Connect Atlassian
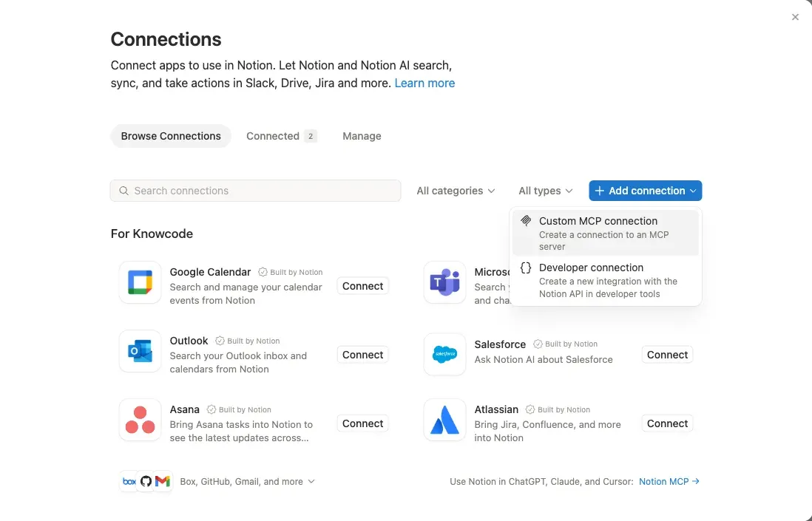Image resolution: width=812 pixels, height=521 pixels. point(667,423)
